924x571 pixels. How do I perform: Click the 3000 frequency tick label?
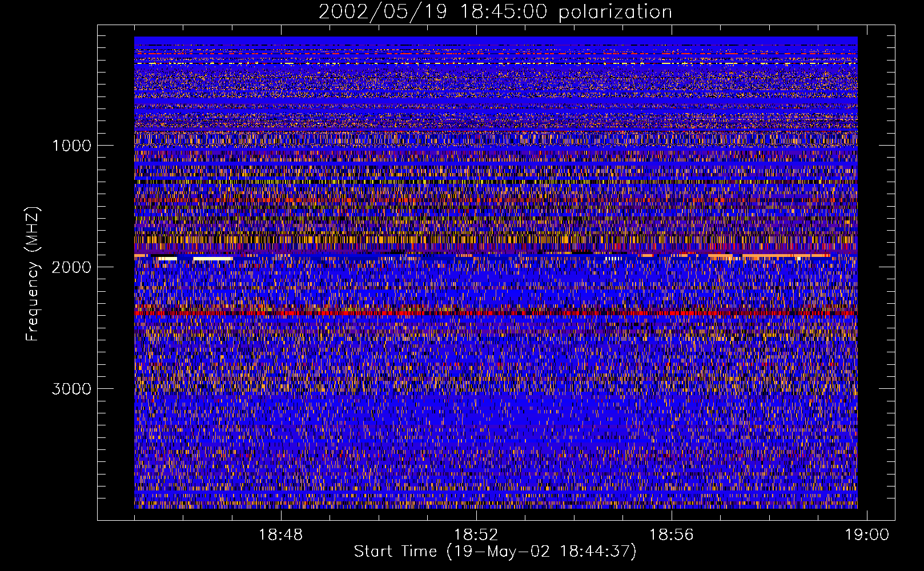coord(71,389)
